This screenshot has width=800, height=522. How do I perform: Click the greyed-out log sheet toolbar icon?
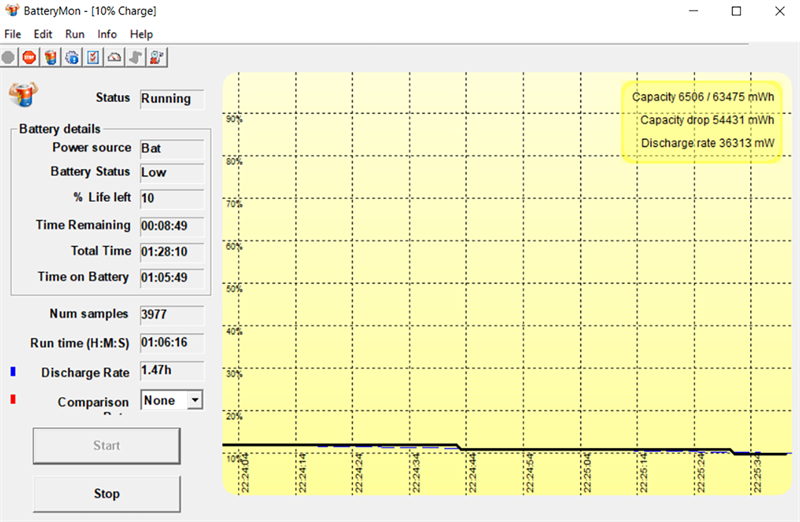click(135, 58)
